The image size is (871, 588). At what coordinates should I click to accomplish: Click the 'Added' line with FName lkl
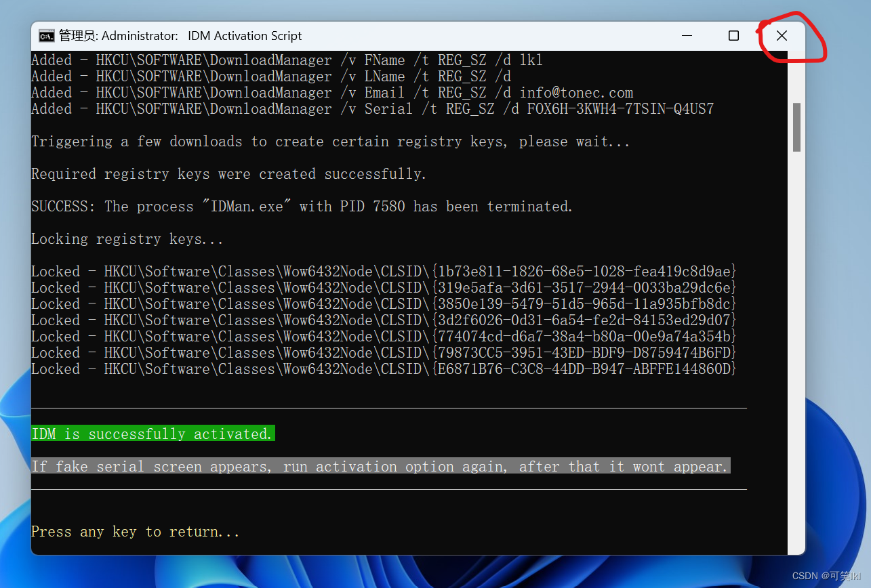[x=287, y=60]
